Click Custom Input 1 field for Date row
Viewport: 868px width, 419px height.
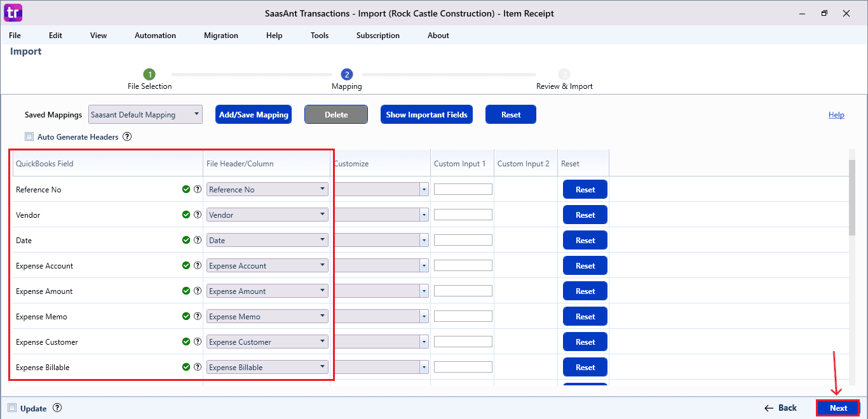pyautogui.click(x=463, y=240)
